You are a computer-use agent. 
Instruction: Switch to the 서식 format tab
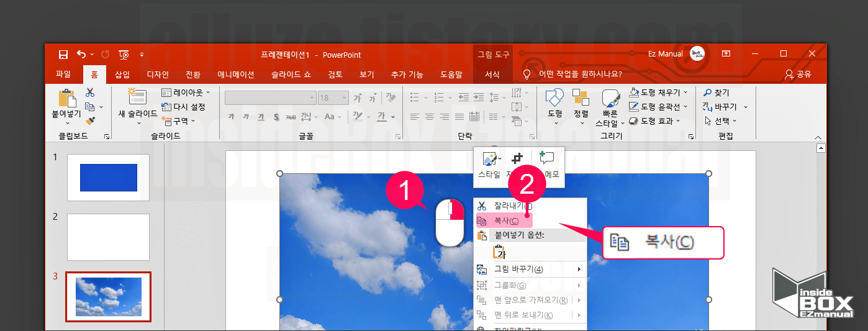click(492, 75)
